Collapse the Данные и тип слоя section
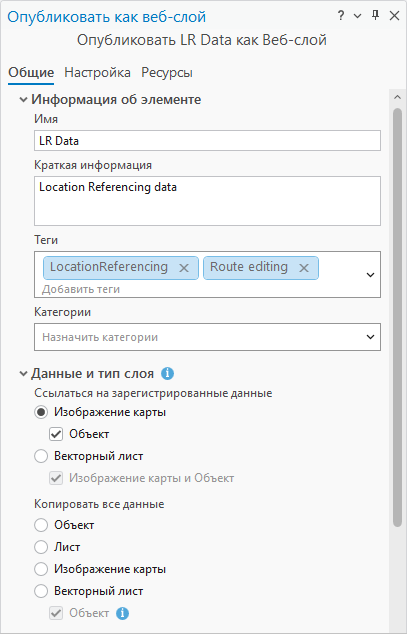The height and width of the screenshot is (634, 407). click(x=24, y=374)
